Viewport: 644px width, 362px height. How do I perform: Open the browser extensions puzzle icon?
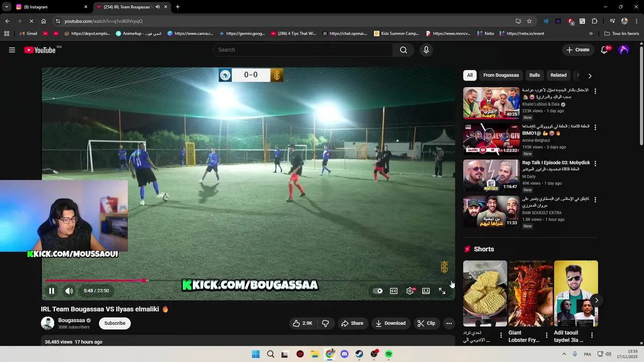(595, 21)
